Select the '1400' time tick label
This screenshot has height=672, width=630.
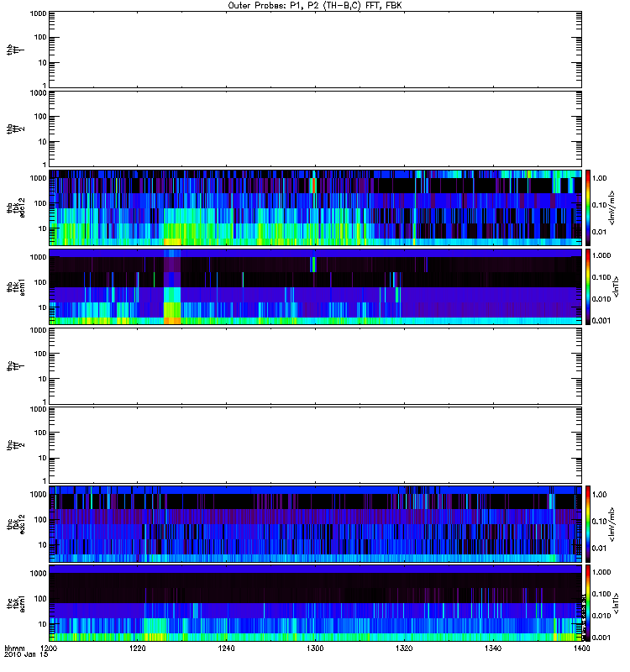(x=581, y=648)
